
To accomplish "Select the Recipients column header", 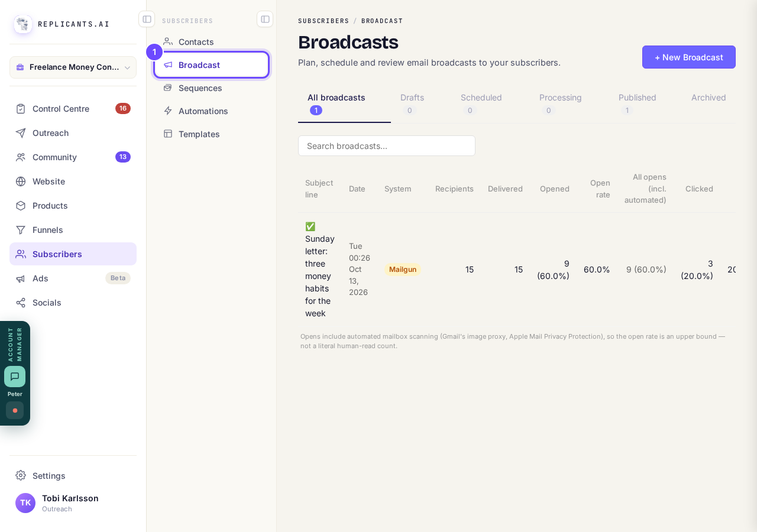I will (454, 189).
